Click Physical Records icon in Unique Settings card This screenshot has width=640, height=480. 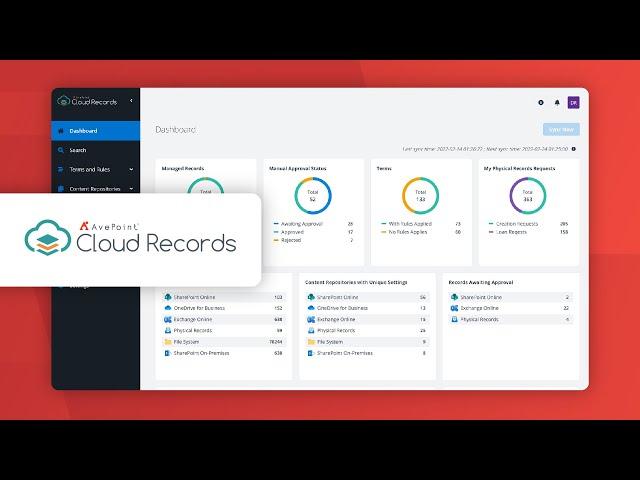[x=311, y=330]
